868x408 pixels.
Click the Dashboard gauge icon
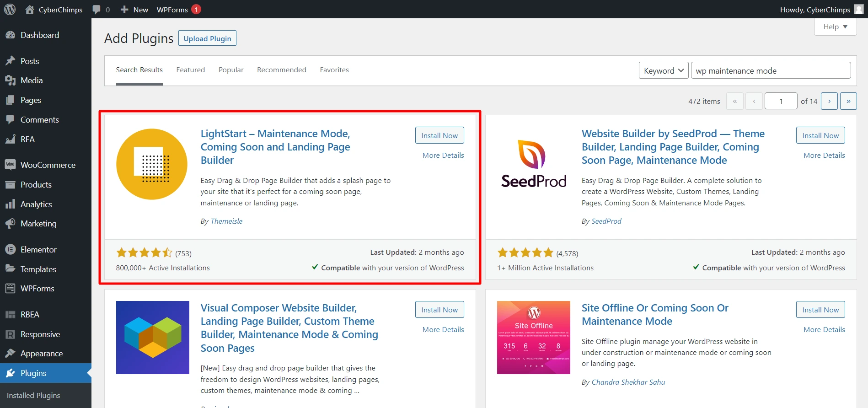(10, 35)
